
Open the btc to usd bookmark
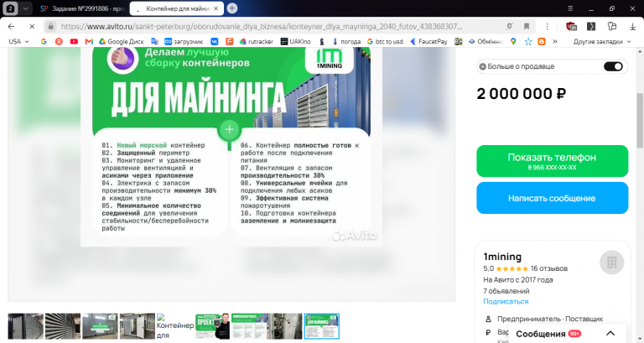385,41
